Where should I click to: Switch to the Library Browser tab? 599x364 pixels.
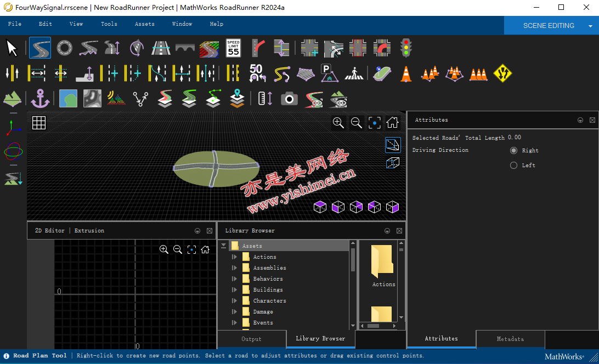click(320, 339)
